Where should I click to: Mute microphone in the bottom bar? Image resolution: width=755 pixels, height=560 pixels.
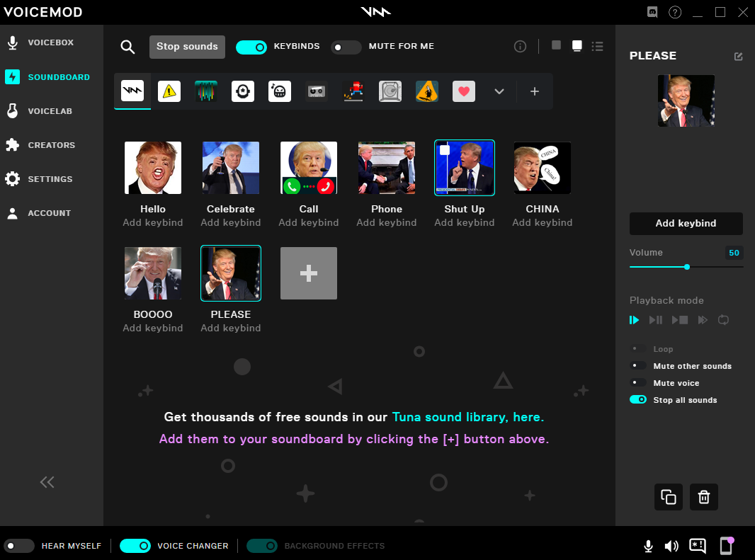649,546
